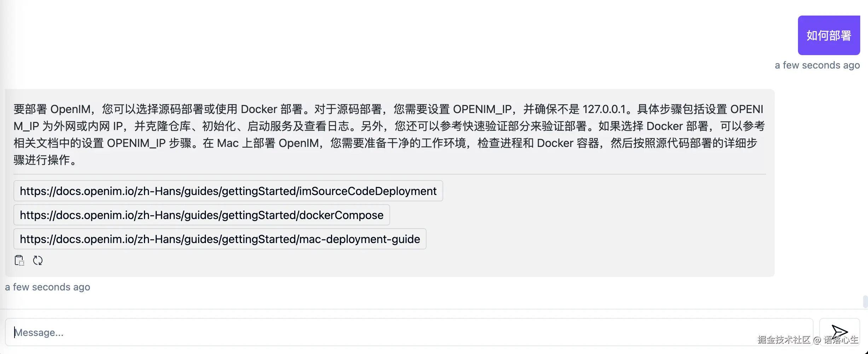Click the AI response text bubble
Viewport: 868px width, 354px height.
389,134
